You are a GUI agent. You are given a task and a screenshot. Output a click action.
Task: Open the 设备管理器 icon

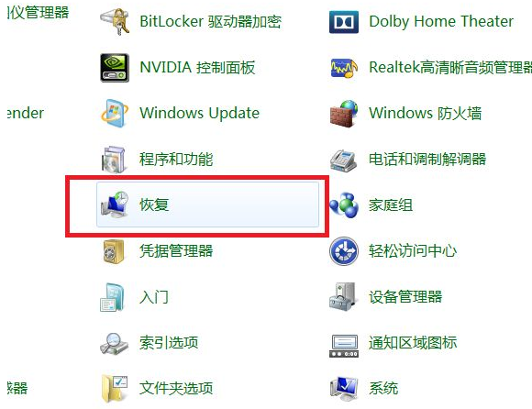click(343, 297)
